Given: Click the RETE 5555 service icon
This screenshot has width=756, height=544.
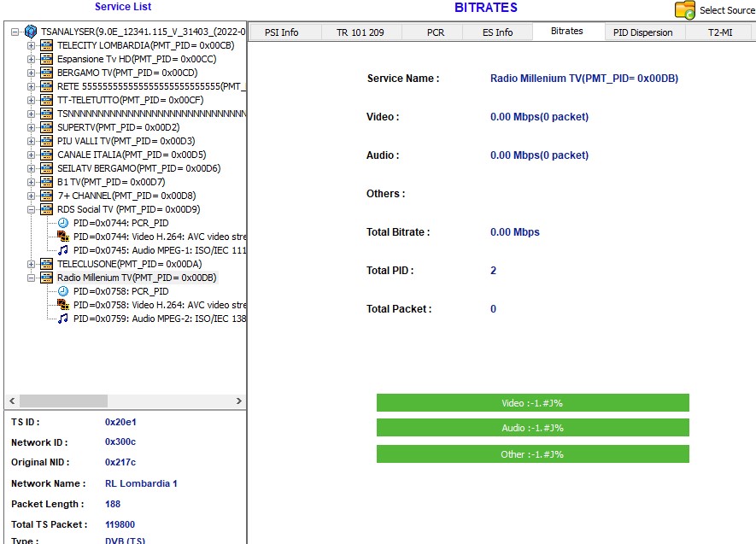Looking at the screenshot, I should 46,86.
